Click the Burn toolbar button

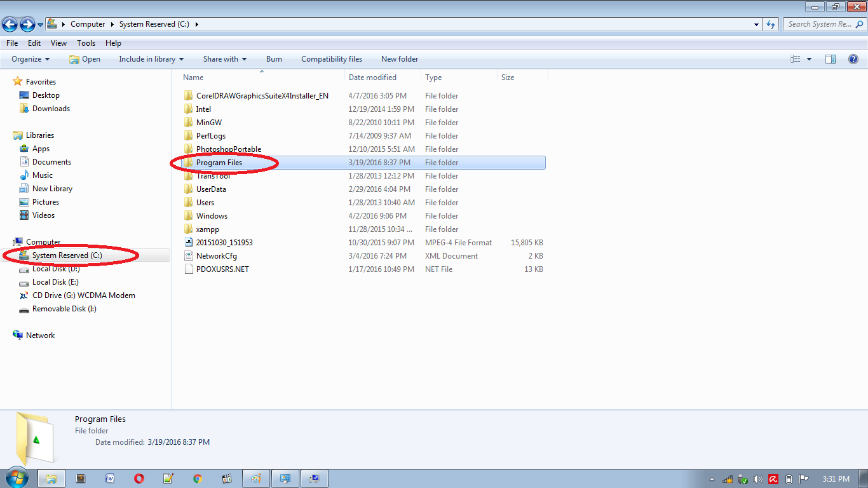click(x=274, y=59)
